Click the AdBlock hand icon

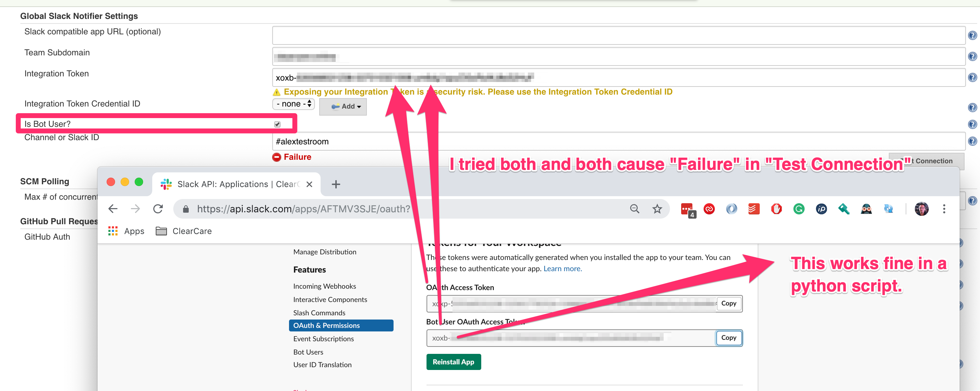point(776,209)
